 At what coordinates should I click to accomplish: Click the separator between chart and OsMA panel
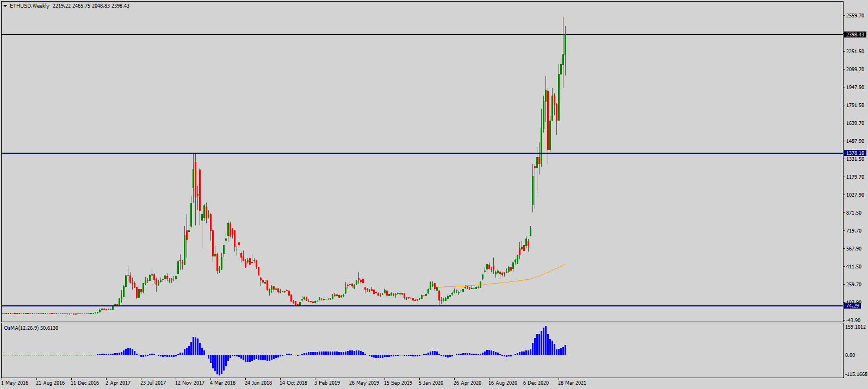(x=422, y=323)
